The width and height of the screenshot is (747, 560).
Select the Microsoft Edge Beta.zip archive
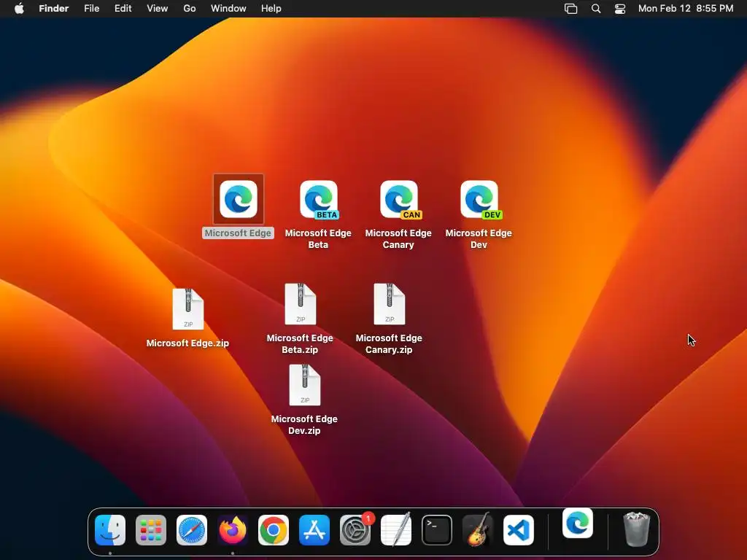click(300, 304)
